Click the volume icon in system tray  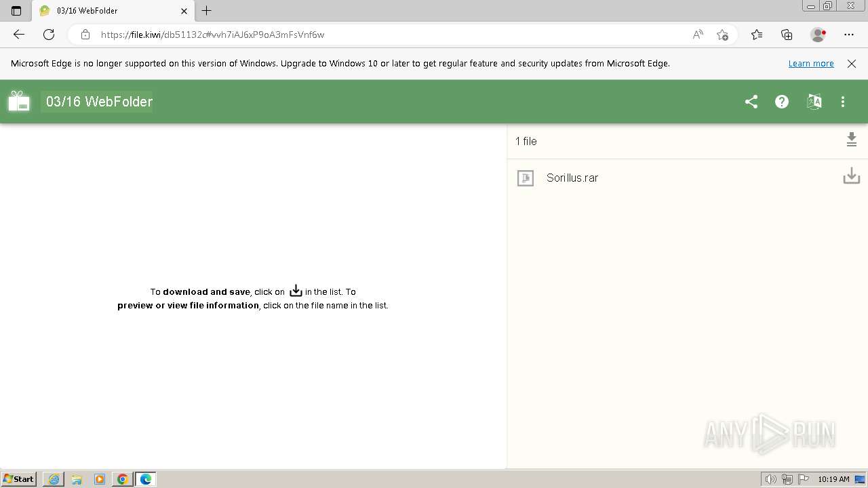pos(771,480)
